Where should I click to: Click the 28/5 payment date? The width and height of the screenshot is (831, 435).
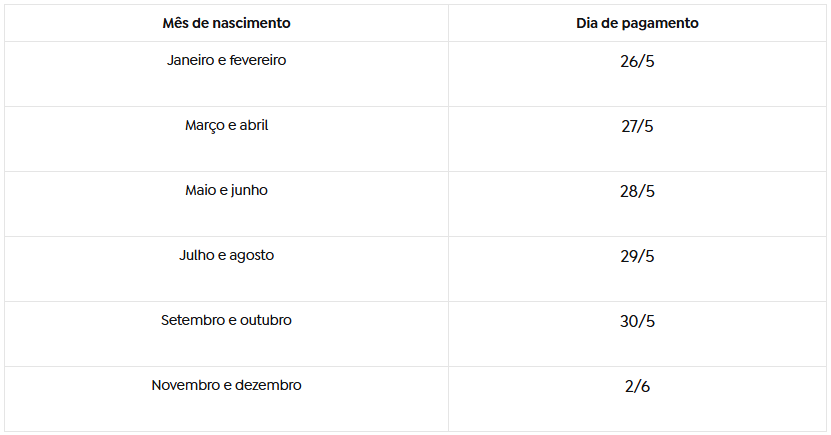click(637, 192)
